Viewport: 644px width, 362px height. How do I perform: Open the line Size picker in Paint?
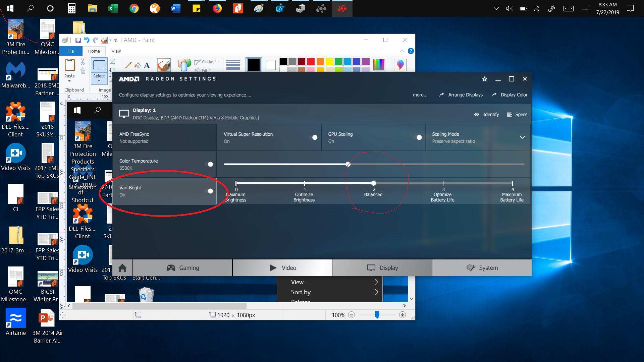tap(233, 64)
